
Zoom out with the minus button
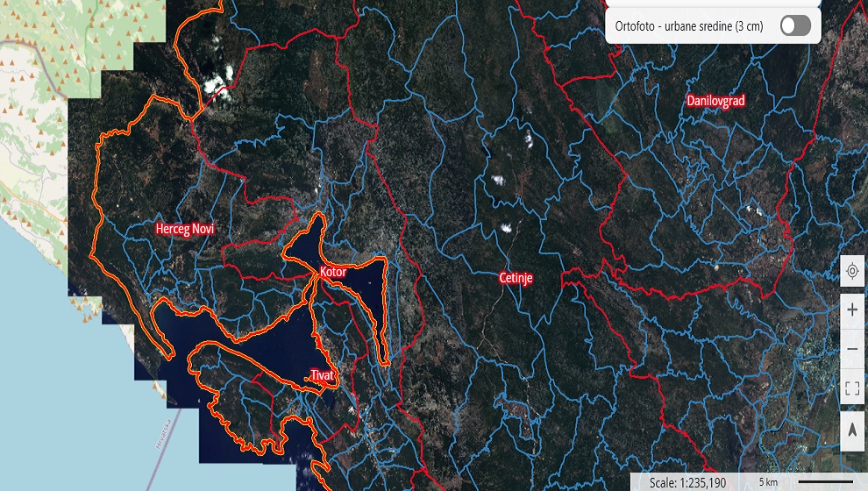tap(852, 350)
